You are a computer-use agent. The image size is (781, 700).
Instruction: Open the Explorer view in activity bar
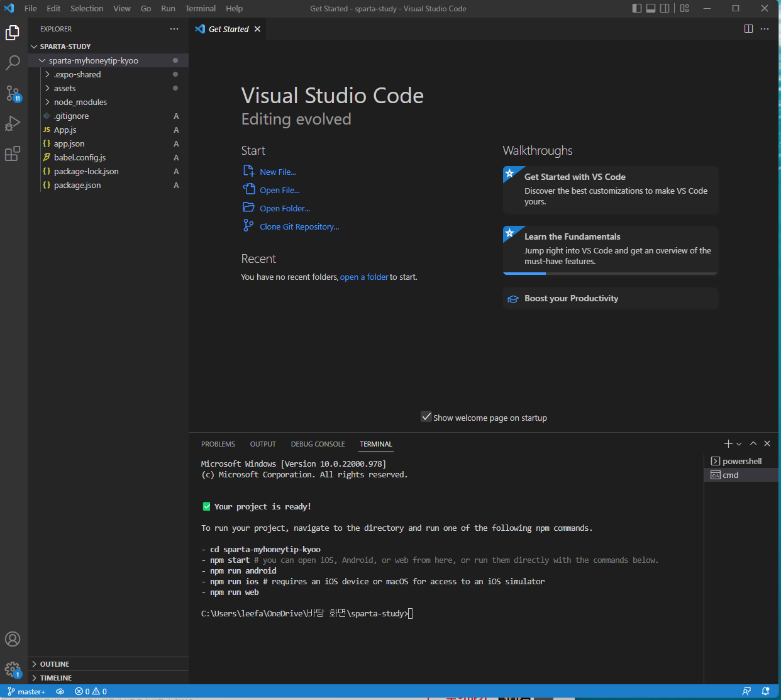pyautogui.click(x=13, y=33)
